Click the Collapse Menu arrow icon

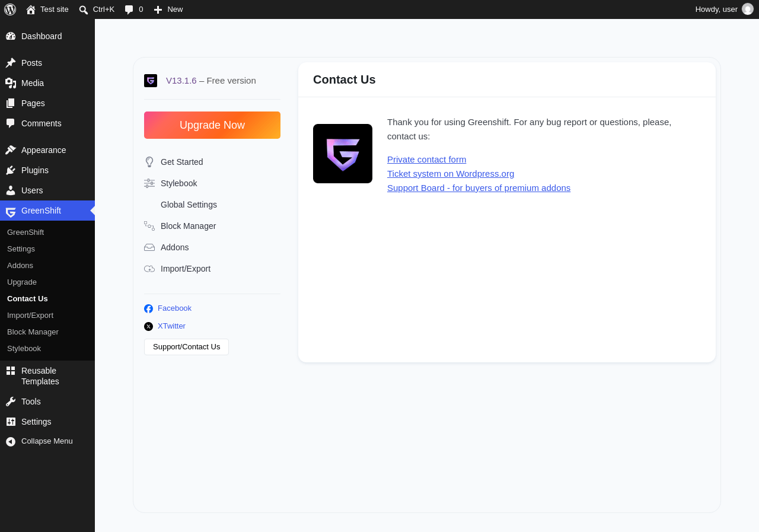tap(11, 441)
